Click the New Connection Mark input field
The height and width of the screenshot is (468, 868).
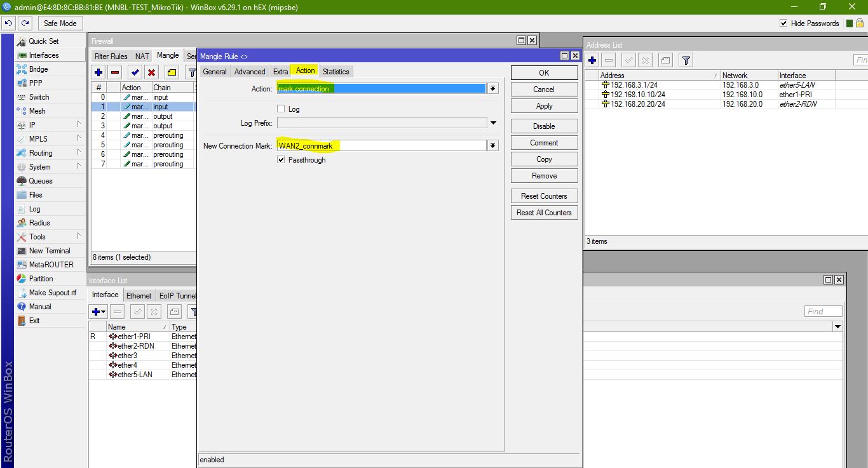point(381,146)
